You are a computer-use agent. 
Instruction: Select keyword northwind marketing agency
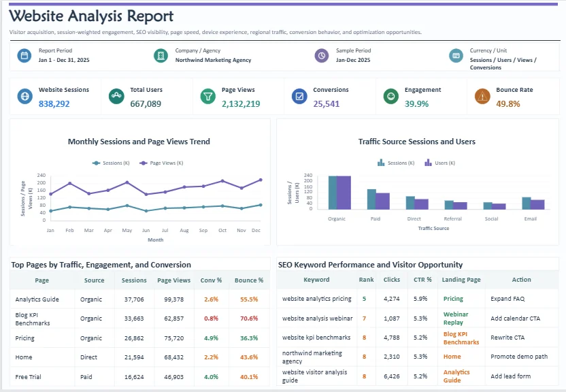click(x=312, y=357)
